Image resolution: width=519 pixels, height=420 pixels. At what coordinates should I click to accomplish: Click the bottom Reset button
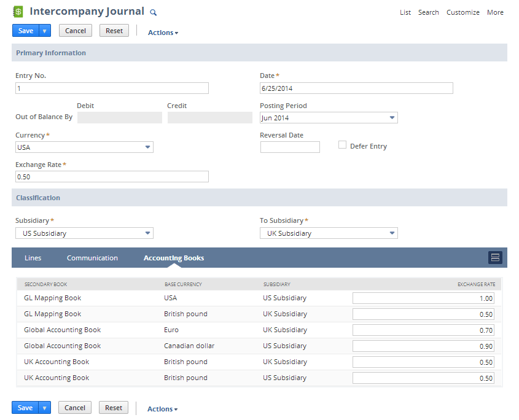pyautogui.click(x=114, y=408)
